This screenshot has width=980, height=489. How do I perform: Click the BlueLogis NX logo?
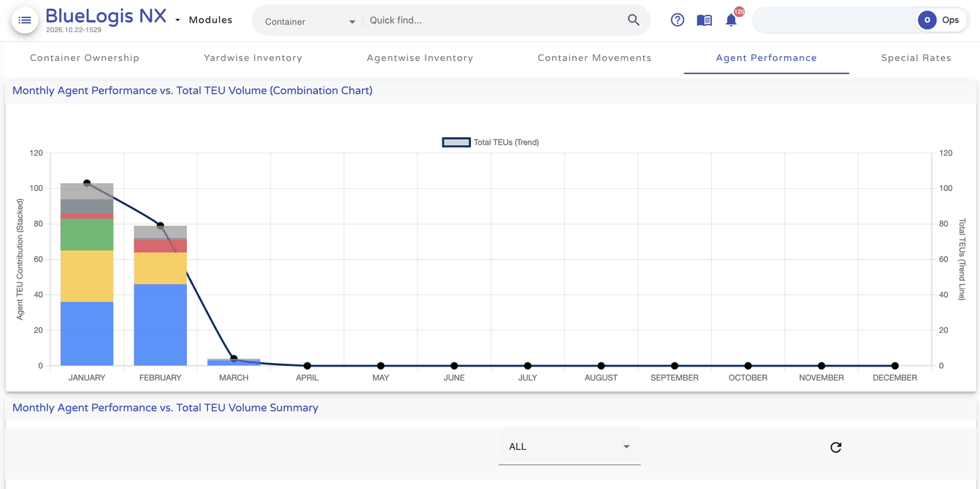106,16
